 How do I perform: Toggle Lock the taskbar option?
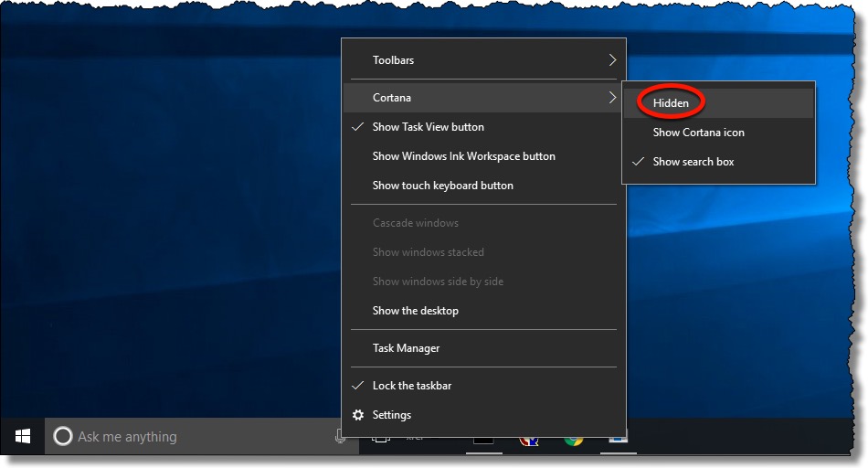(484, 386)
